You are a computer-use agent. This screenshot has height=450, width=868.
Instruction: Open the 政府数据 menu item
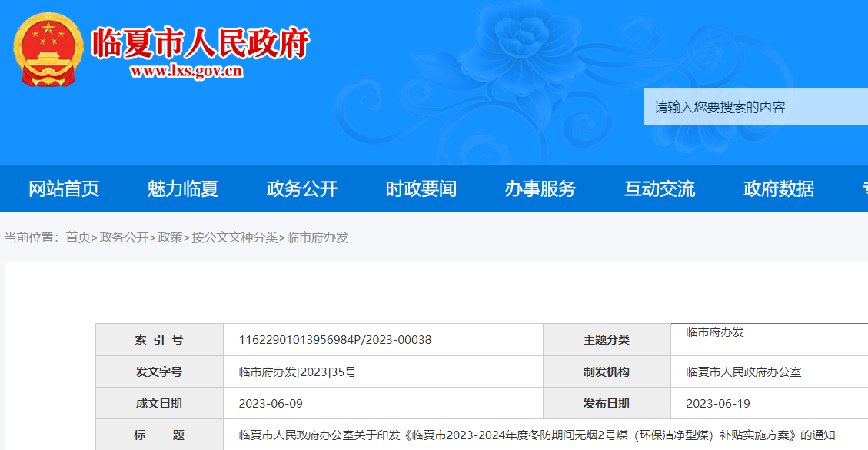[x=779, y=188]
